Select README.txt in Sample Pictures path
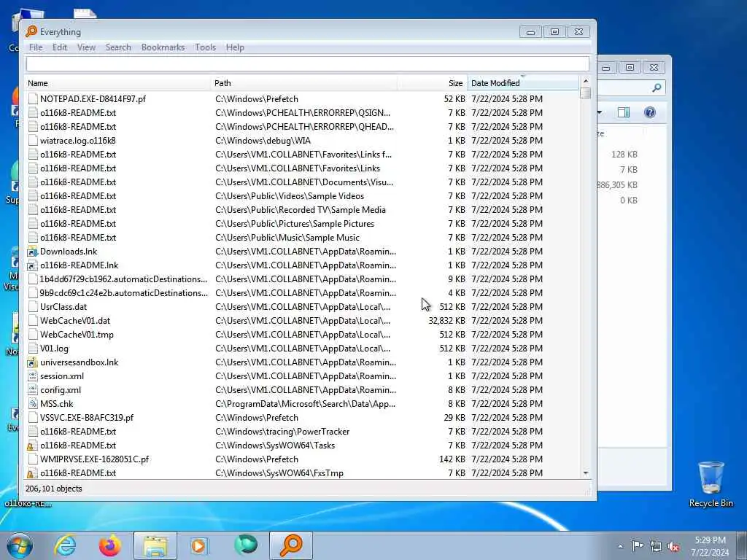The image size is (747, 560). coord(77,223)
